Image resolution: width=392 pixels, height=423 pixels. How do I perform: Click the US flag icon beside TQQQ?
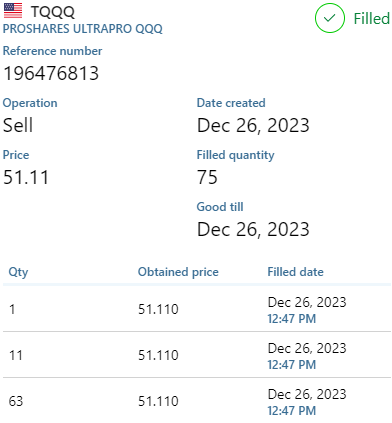(x=13, y=10)
